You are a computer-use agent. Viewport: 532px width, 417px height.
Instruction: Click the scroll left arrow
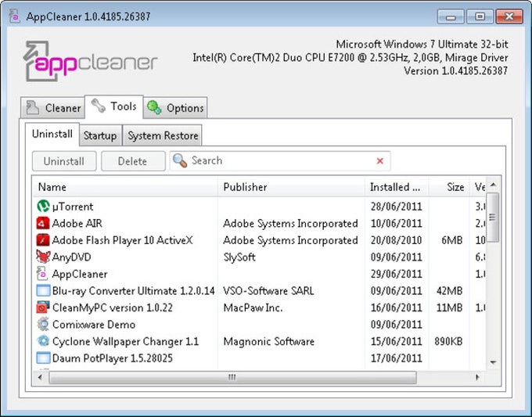[x=41, y=377]
